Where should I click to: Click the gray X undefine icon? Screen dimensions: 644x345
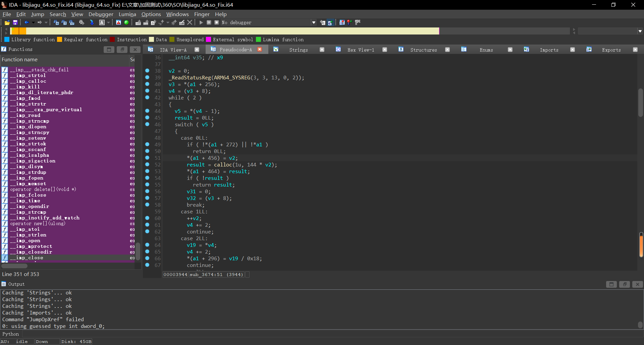coord(190,22)
